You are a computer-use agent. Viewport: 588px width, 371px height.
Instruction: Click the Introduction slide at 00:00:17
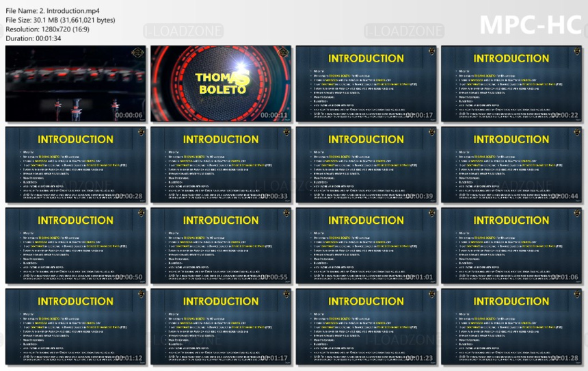[x=366, y=84]
